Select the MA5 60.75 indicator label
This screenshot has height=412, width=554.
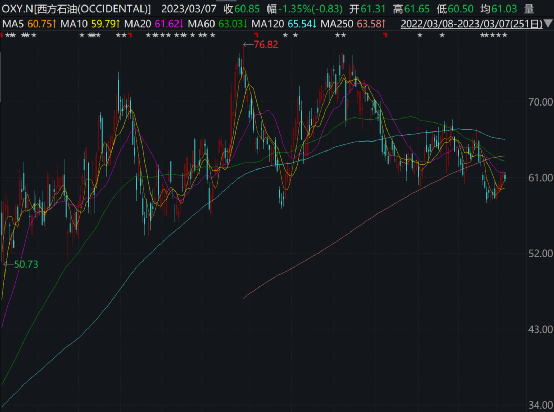tap(29, 24)
